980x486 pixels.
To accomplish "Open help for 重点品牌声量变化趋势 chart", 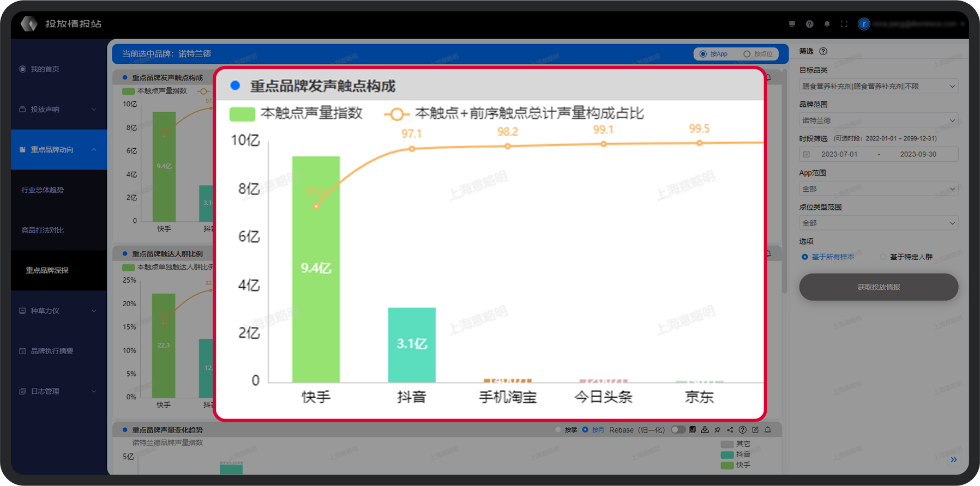I will [742, 429].
